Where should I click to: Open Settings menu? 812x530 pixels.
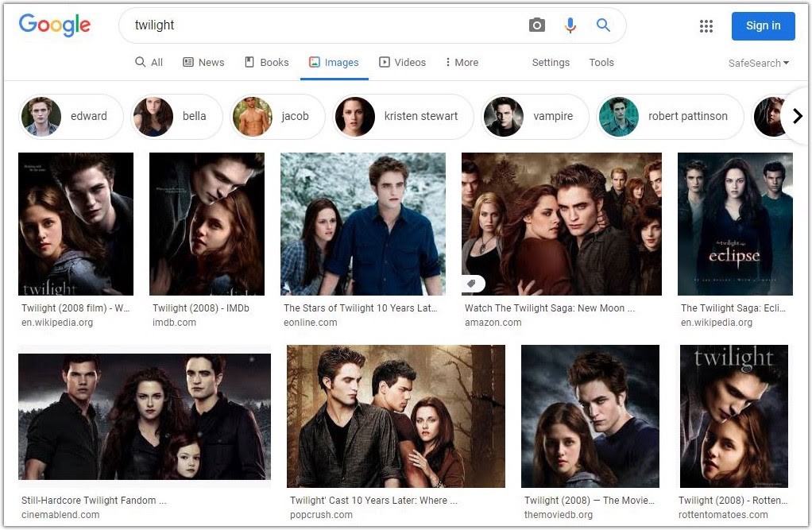551,63
